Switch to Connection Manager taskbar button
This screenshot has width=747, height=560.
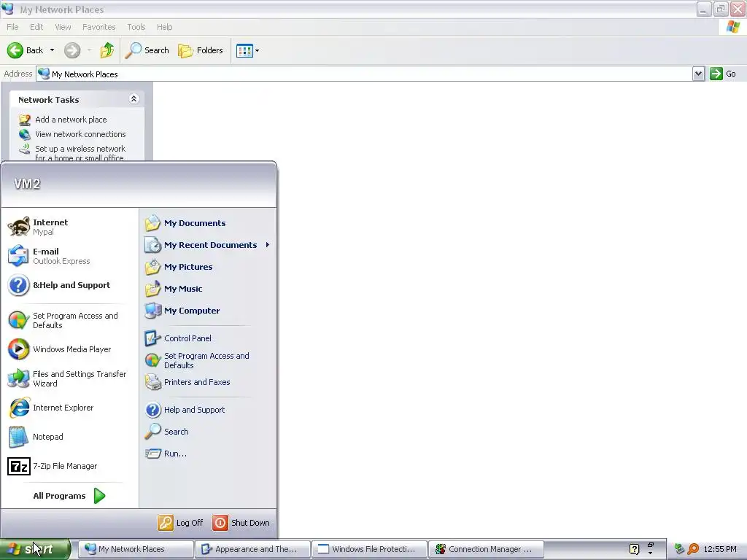click(487, 549)
